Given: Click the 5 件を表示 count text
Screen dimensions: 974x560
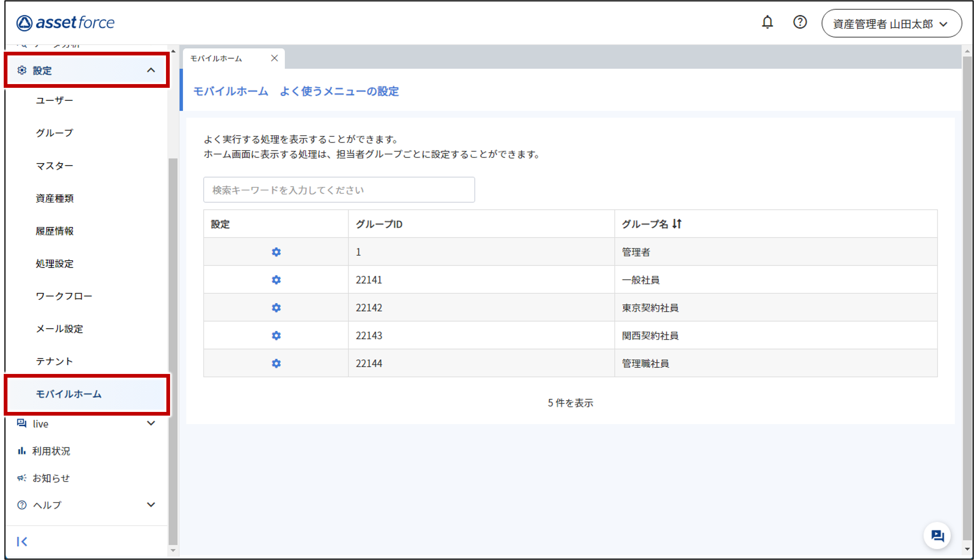Looking at the screenshot, I should [571, 403].
